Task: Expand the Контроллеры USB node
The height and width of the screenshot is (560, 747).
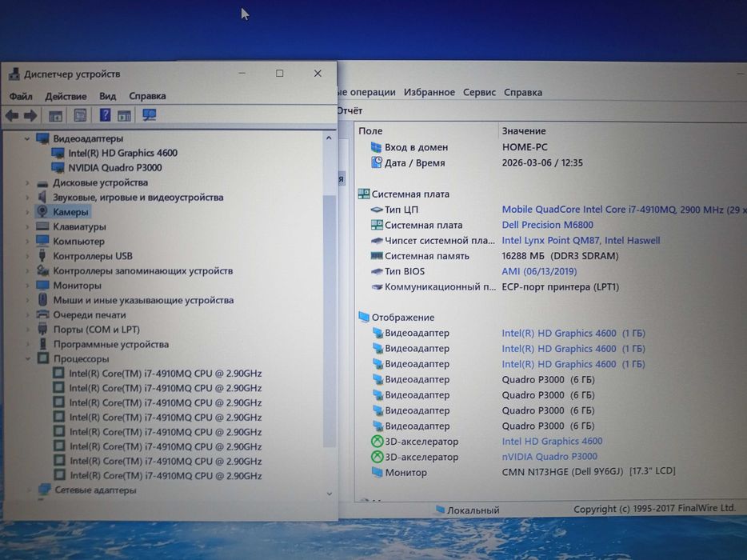Action: coord(27,256)
